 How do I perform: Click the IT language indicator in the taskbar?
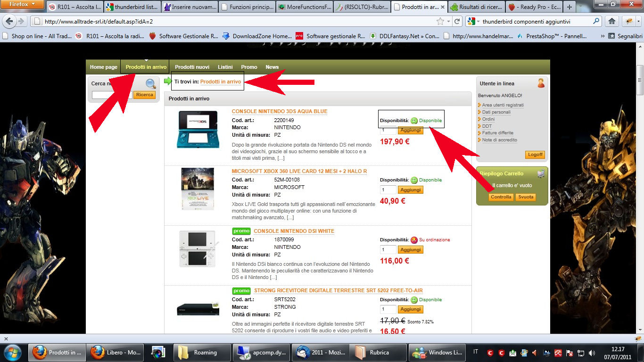pos(475,352)
